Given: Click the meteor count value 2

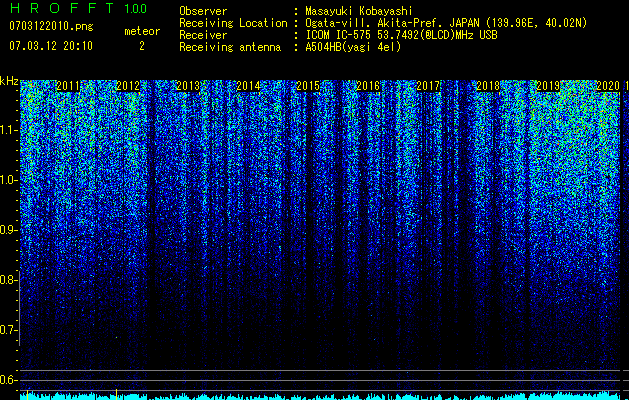Looking at the screenshot, I should 142,46.
